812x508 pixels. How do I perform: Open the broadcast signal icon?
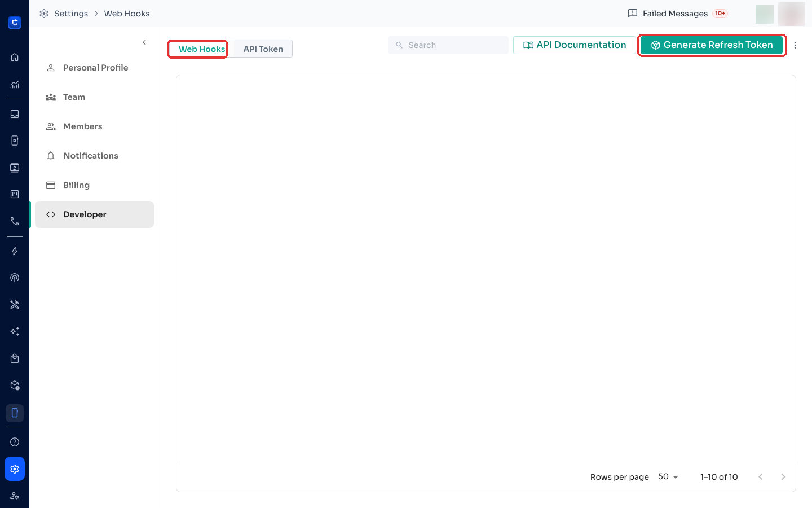[x=15, y=278]
